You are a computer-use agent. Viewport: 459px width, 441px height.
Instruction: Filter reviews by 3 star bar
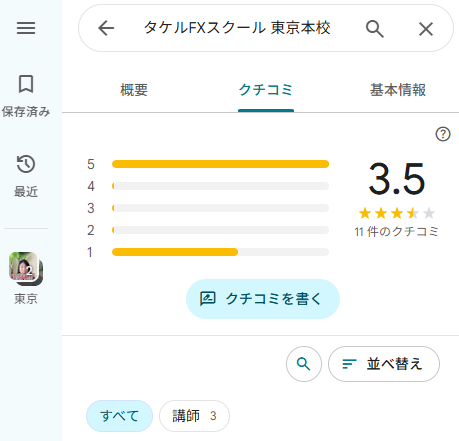point(208,208)
